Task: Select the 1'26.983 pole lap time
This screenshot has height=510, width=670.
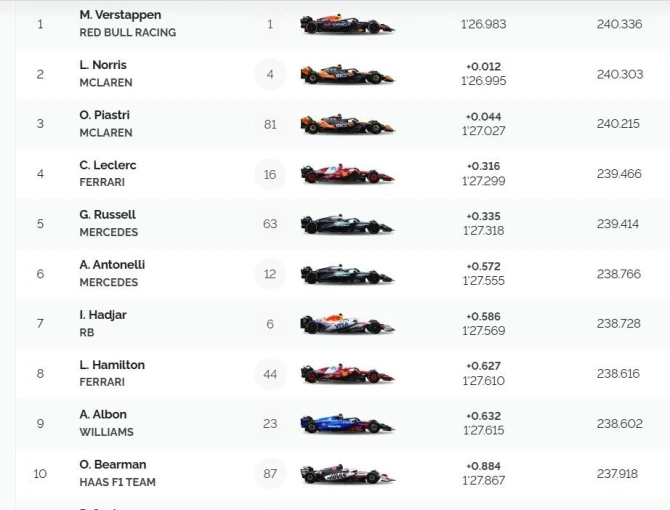Action: click(484, 24)
